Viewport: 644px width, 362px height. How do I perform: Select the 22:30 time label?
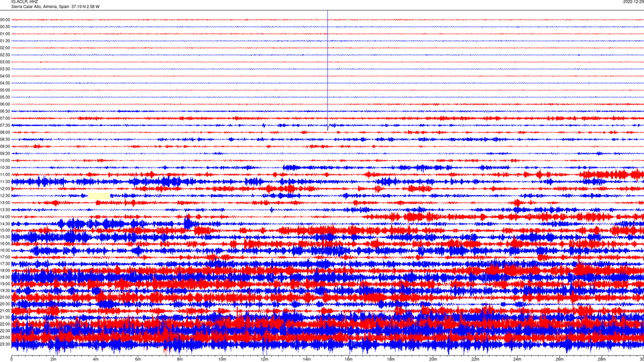point(5,330)
